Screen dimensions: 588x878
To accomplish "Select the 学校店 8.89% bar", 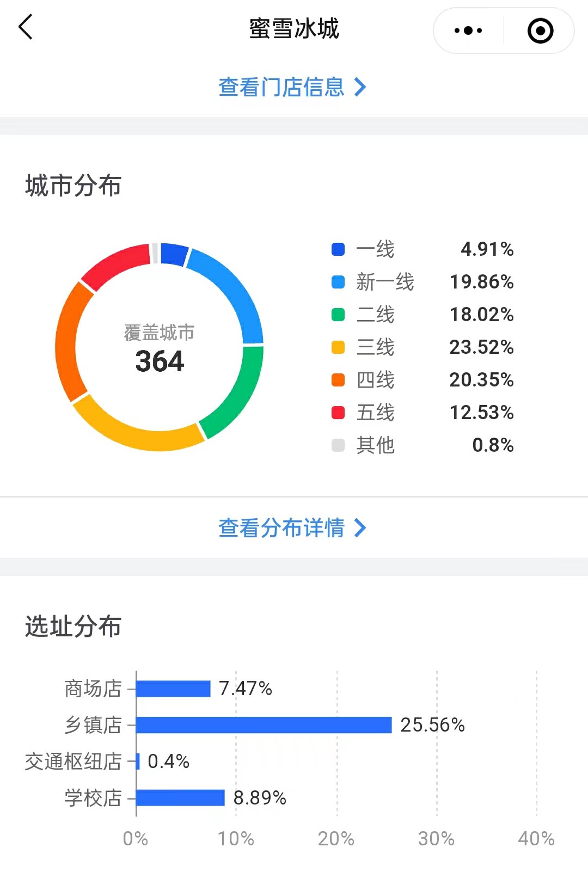I will 180,797.
